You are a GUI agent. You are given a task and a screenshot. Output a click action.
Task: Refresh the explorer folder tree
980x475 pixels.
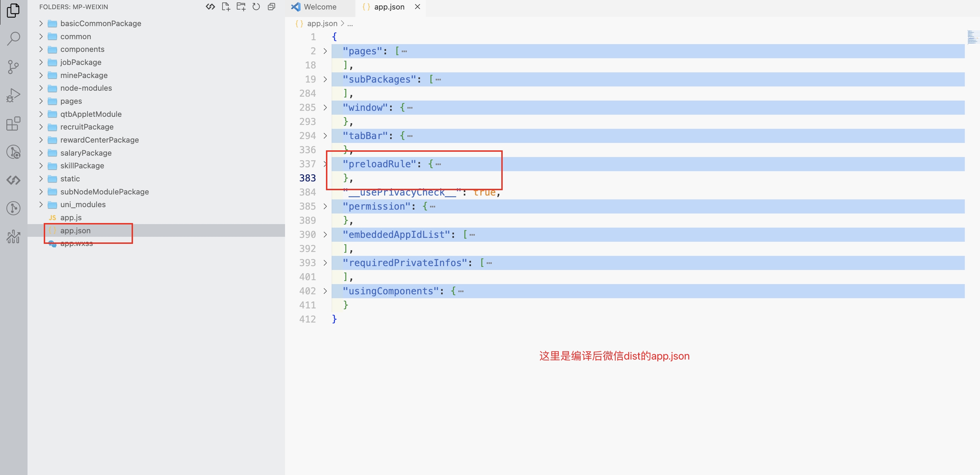point(256,6)
